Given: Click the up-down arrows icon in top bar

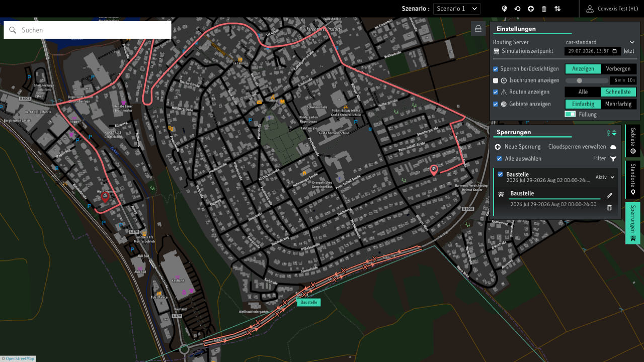Looking at the screenshot, I should click(x=557, y=9).
